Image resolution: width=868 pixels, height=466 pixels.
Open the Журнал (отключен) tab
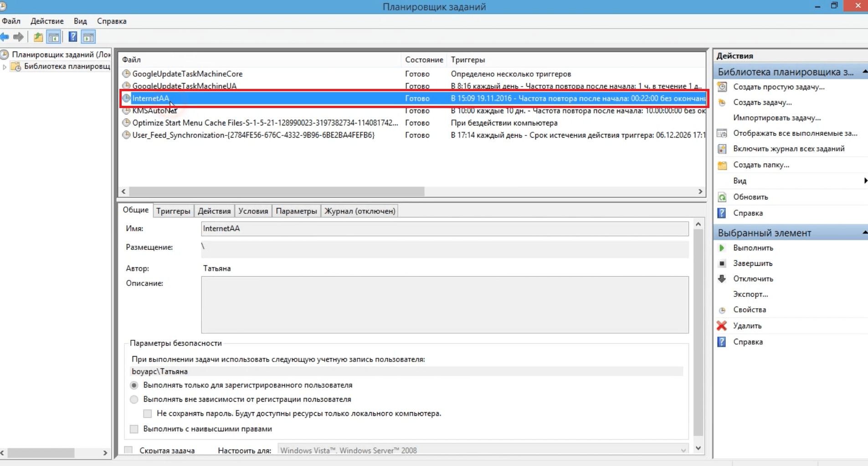(360, 211)
